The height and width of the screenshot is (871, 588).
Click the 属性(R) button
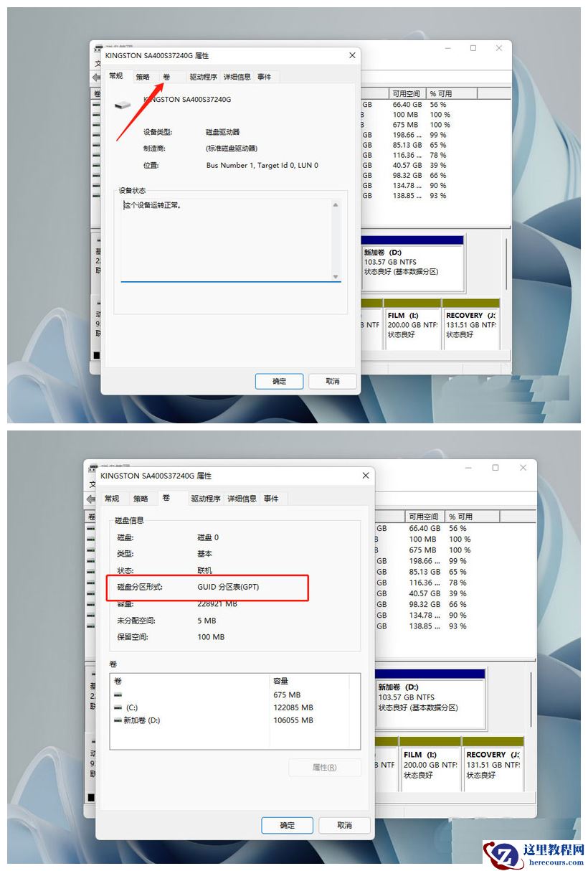coord(325,767)
